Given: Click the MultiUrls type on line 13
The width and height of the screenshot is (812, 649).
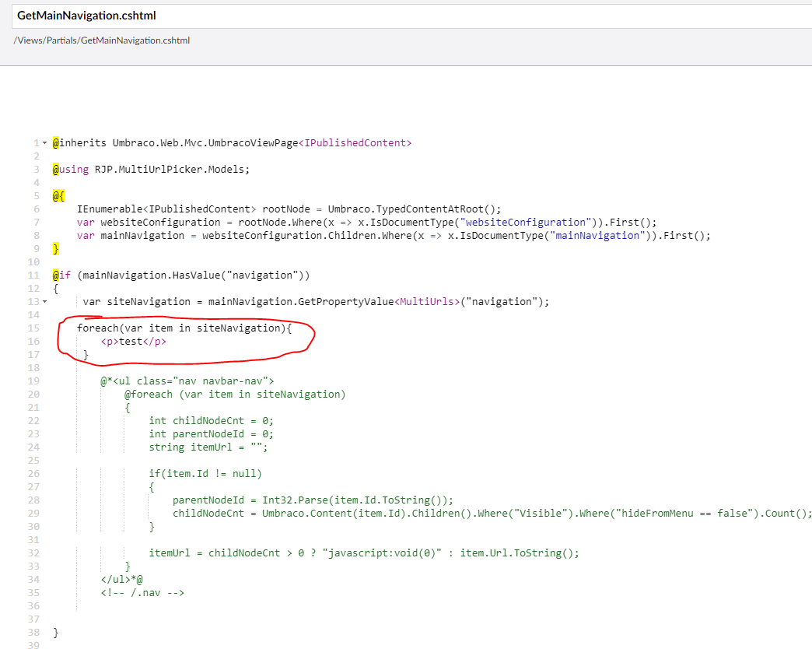Looking at the screenshot, I should [427, 301].
